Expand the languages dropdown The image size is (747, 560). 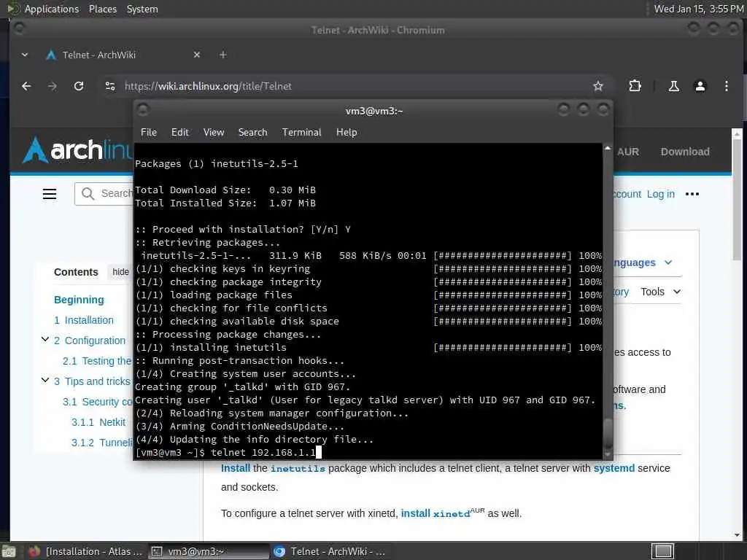[x=643, y=262]
